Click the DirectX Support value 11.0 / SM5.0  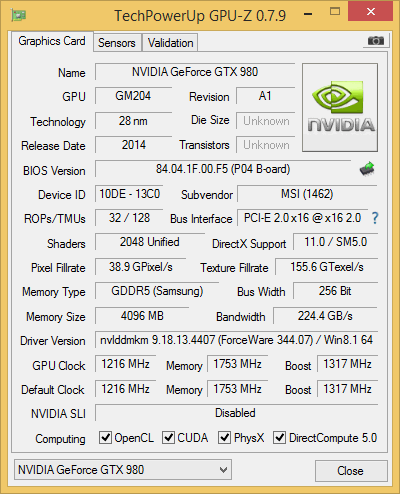335,242
